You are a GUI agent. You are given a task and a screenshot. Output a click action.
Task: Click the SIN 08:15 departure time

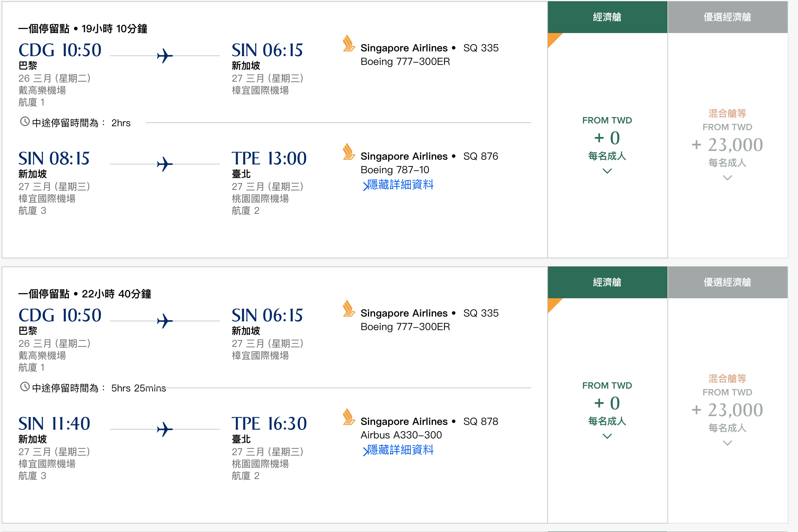[x=54, y=159]
